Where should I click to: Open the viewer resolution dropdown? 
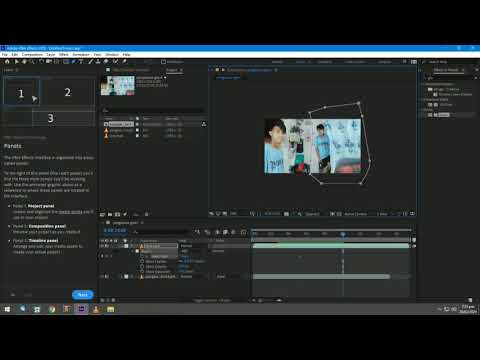pos(315,214)
